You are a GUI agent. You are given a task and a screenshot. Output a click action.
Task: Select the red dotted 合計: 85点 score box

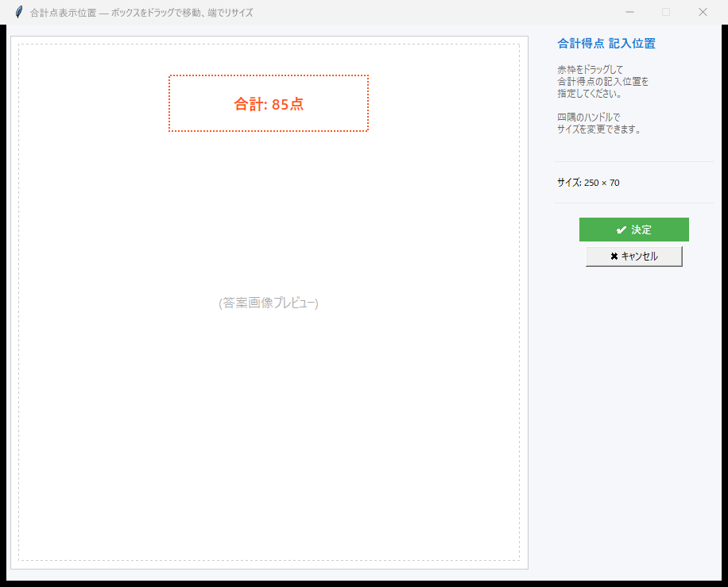click(268, 103)
